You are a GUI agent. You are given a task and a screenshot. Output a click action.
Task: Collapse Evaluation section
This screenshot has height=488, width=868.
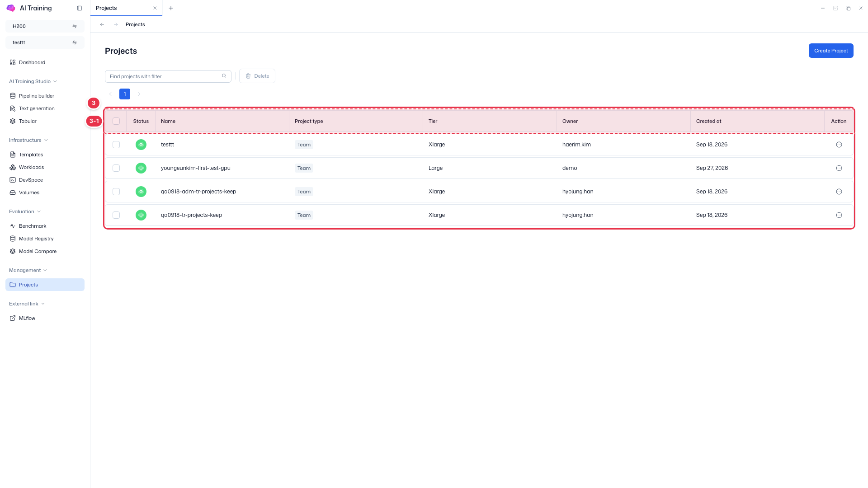[25, 211]
